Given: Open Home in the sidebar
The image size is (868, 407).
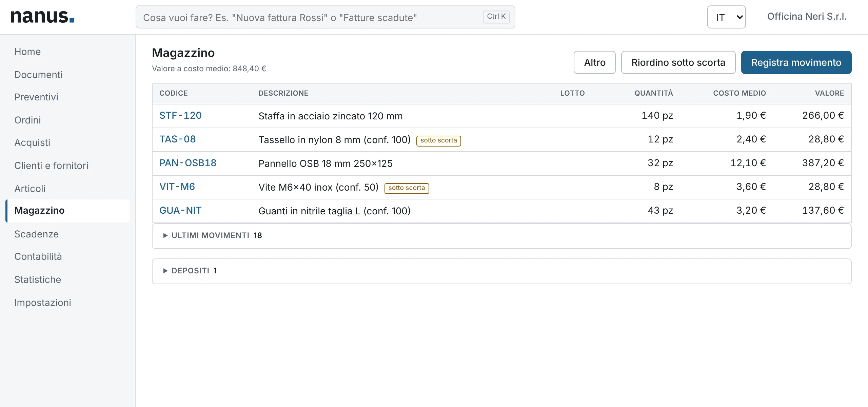Looking at the screenshot, I should (67, 52).
